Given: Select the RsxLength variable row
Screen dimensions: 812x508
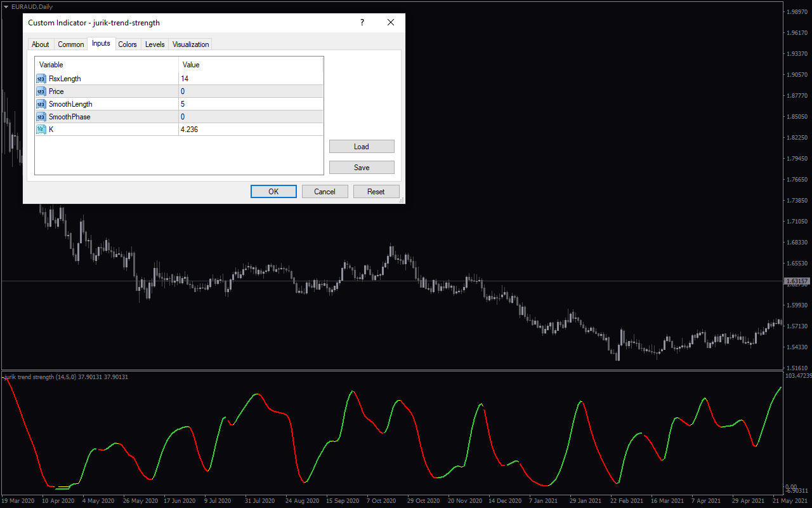Looking at the screenshot, I should click(179, 79).
